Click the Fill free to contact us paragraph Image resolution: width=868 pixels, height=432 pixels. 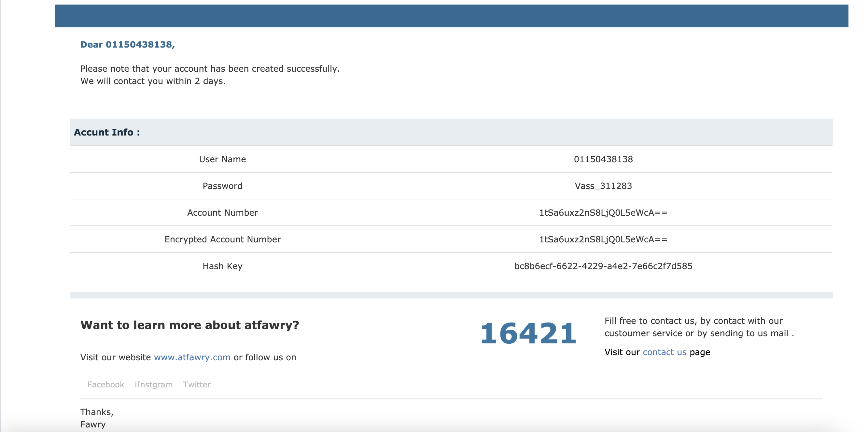tap(699, 327)
